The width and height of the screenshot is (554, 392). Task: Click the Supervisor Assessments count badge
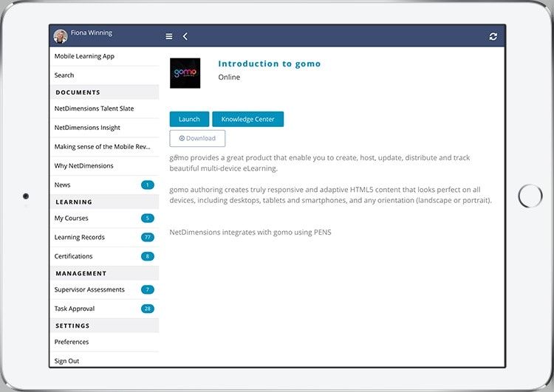[148, 289]
